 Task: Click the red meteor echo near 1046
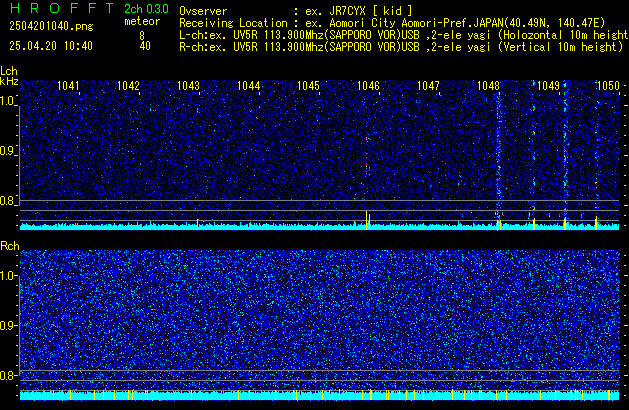[x=367, y=166]
